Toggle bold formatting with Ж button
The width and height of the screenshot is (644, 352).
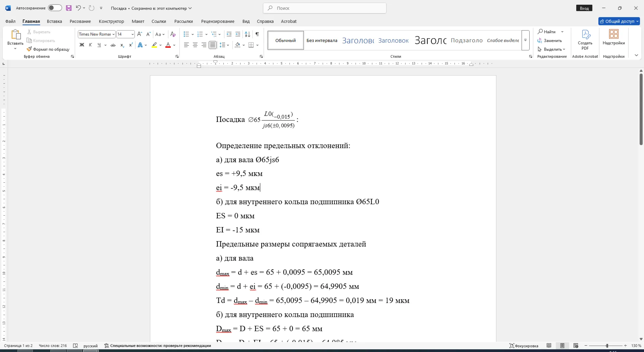(x=82, y=45)
